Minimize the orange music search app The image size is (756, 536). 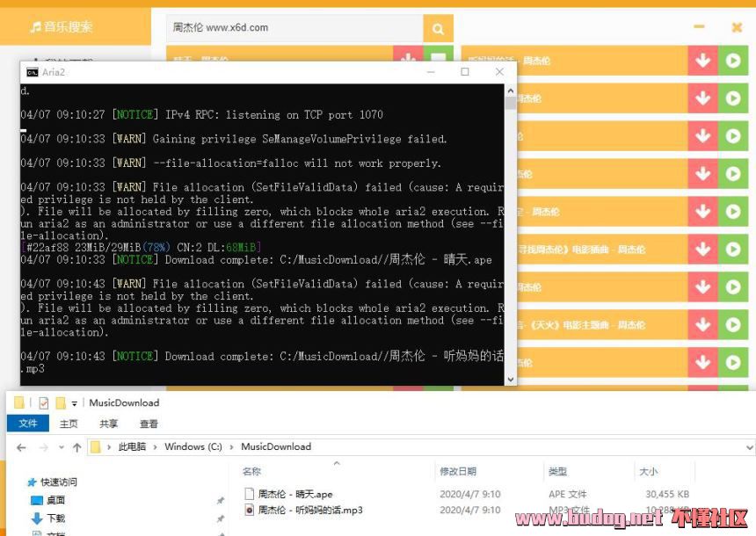699,27
